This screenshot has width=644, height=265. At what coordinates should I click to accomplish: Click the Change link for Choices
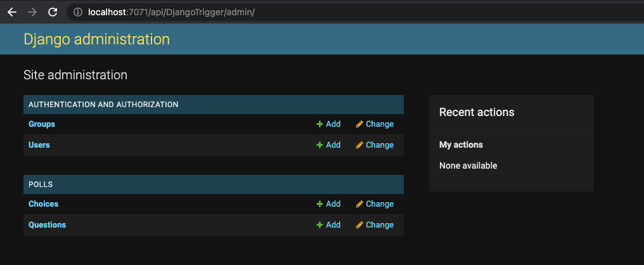(380, 204)
